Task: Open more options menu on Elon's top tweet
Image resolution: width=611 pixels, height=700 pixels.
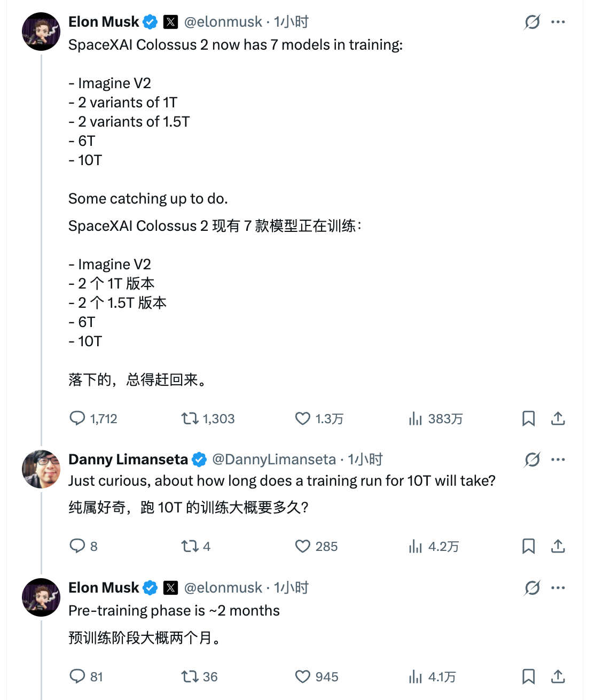Action: [558, 22]
